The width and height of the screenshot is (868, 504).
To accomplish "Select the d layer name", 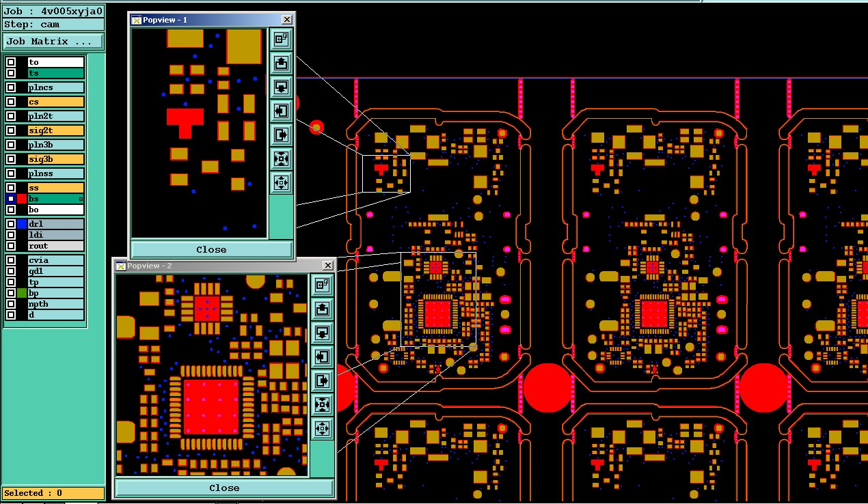I will coord(56,315).
